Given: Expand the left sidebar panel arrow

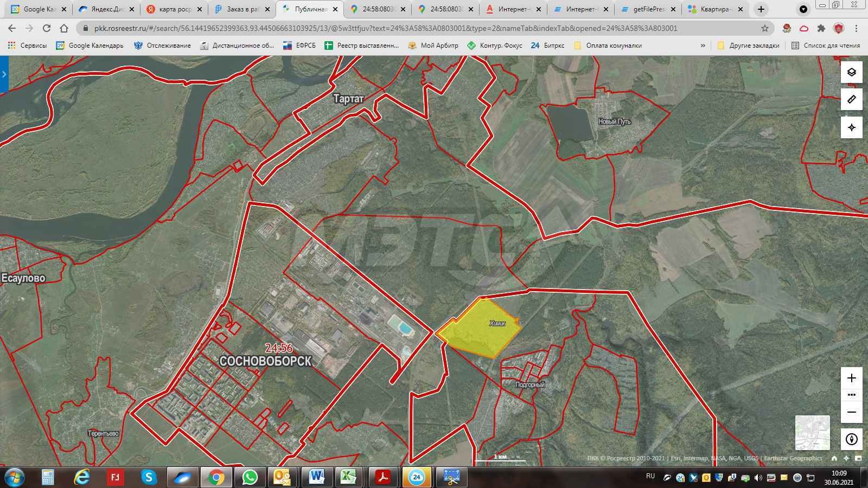Looking at the screenshot, I should pyautogui.click(x=4, y=74).
